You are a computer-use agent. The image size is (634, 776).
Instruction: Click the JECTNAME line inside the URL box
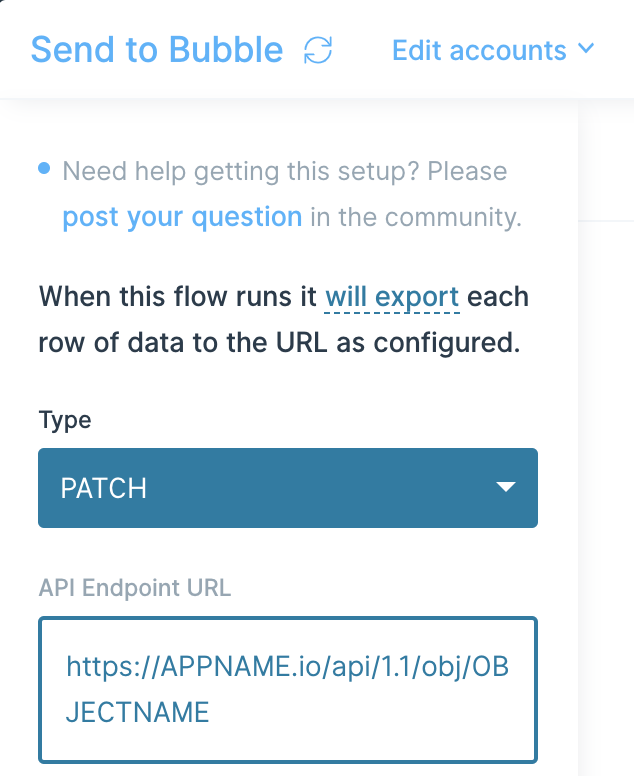pos(138,712)
